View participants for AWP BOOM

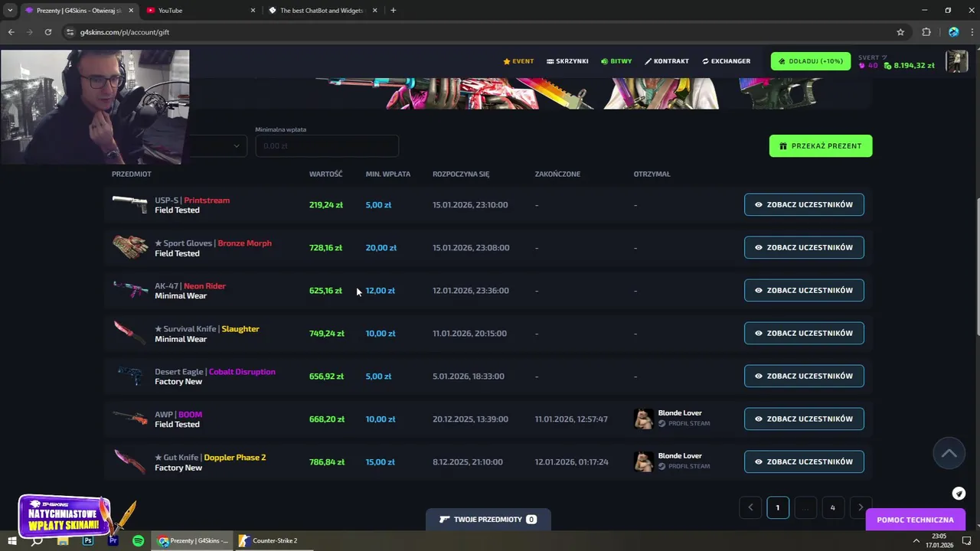[804, 419]
